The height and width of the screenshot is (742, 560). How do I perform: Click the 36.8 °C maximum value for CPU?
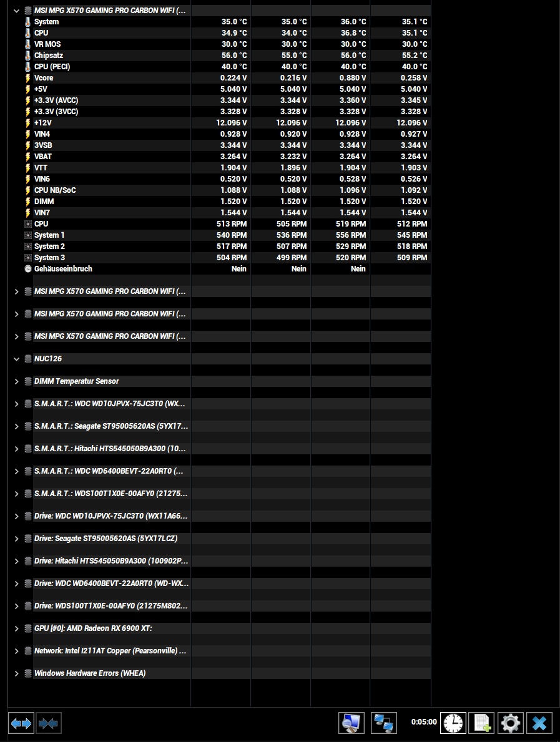353,33
